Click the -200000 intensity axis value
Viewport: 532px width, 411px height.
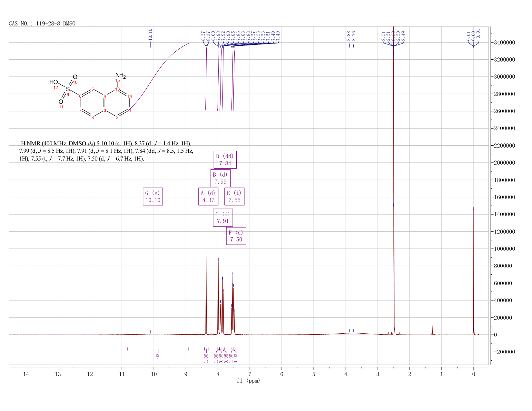504,352
